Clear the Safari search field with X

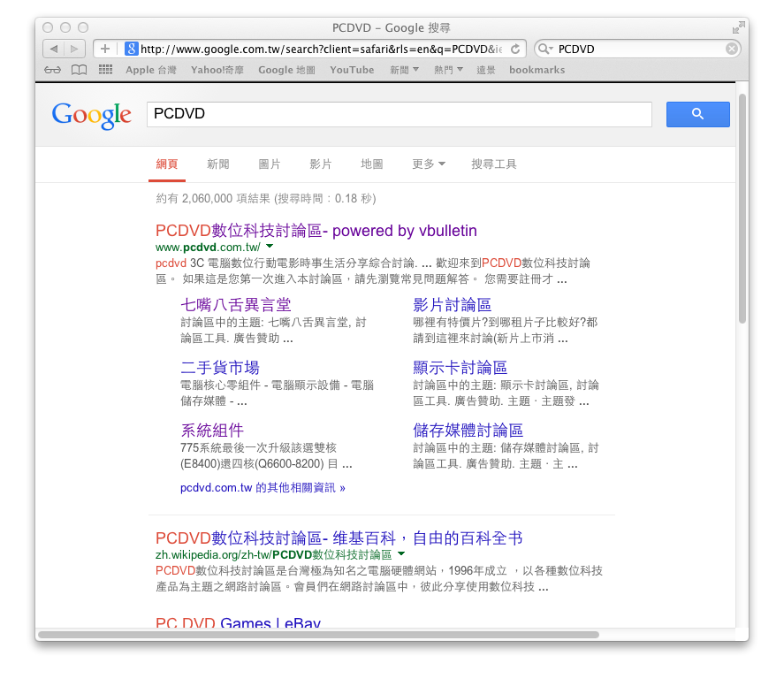coord(732,49)
